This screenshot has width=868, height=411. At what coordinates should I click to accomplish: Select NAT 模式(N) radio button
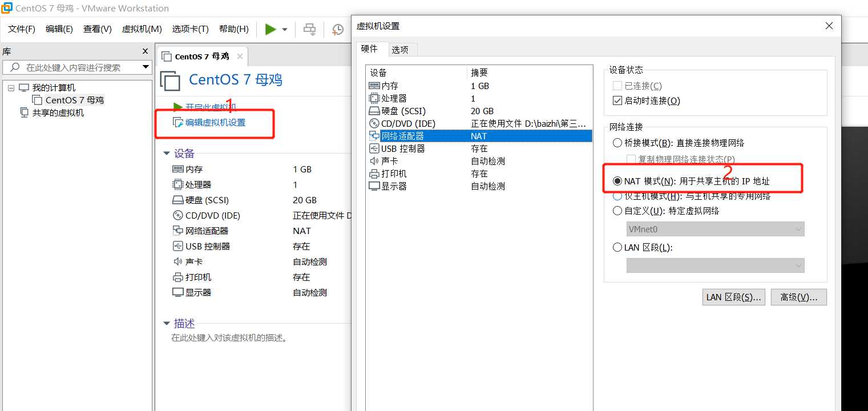click(617, 181)
